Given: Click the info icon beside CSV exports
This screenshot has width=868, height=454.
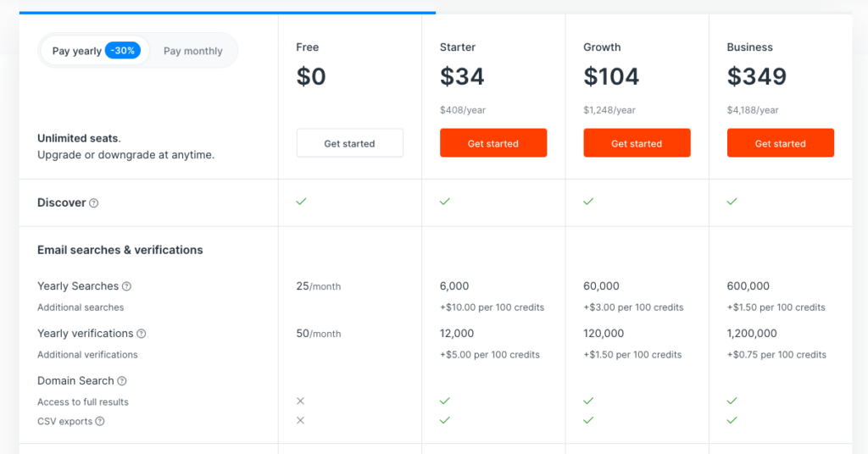Looking at the screenshot, I should tap(100, 422).
